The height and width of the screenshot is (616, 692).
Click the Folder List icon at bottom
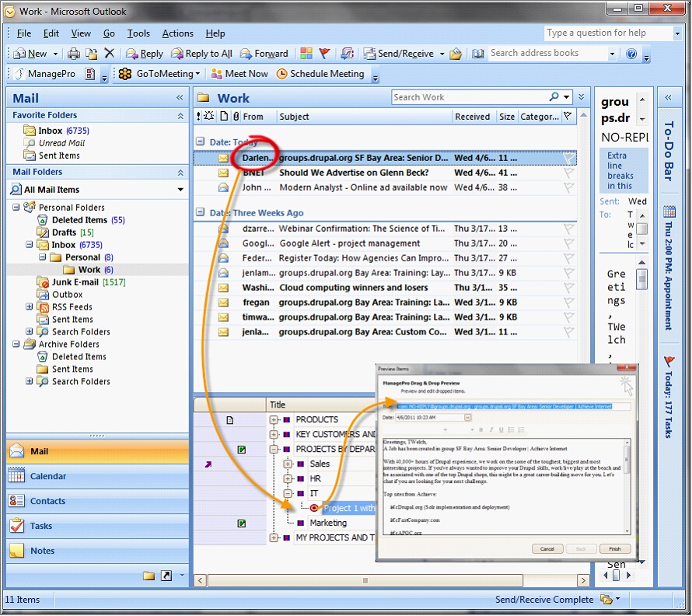149,576
